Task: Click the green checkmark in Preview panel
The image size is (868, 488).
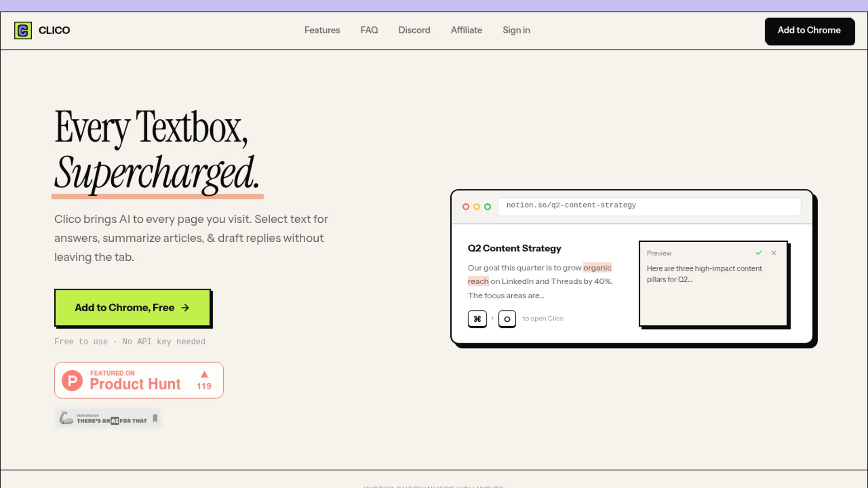Action: [759, 253]
